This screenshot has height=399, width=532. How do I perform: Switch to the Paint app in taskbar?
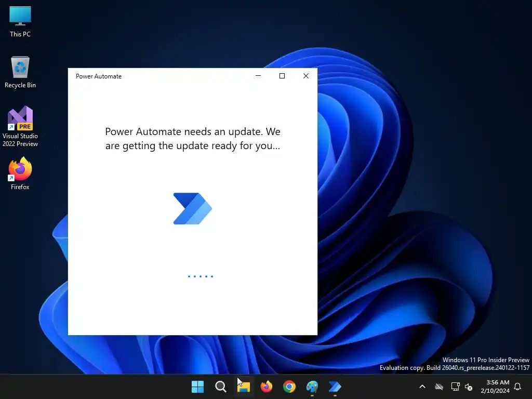[x=312, y=387]
